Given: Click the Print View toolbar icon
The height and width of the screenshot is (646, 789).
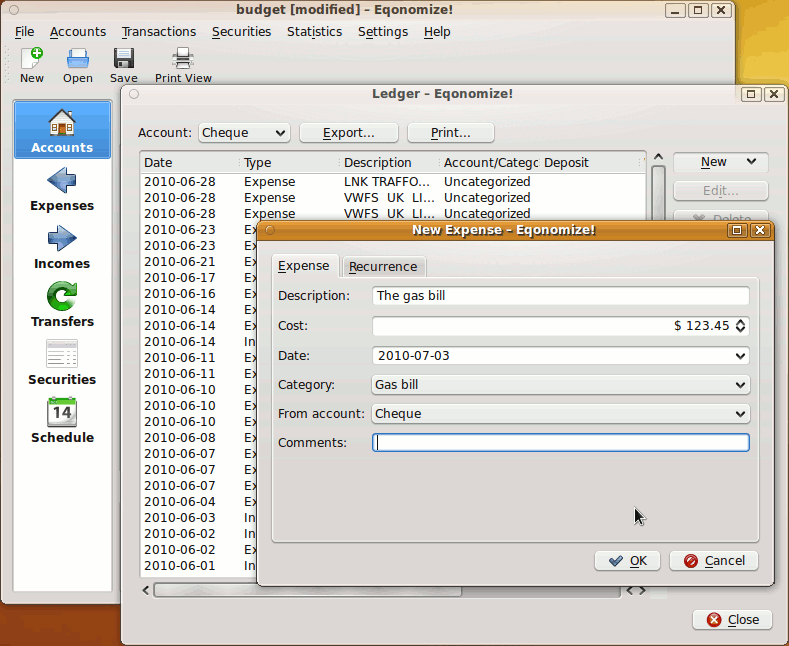Looking at the screenshot, I should (x=183, y=64).
